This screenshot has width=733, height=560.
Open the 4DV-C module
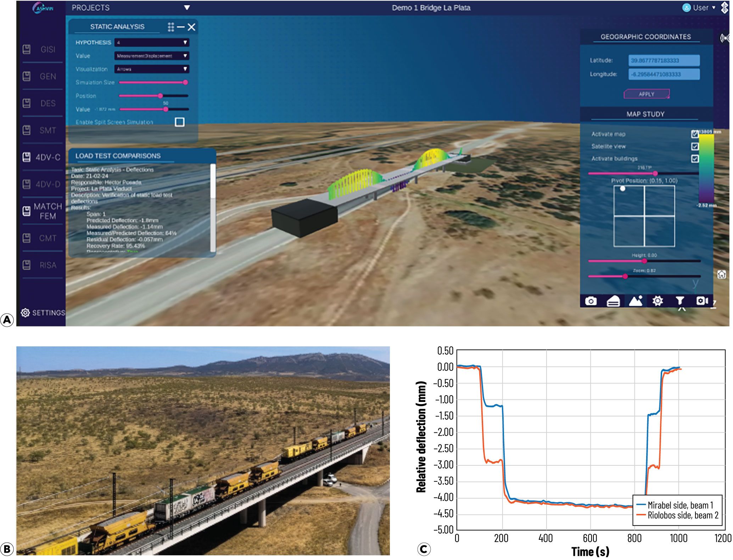click(48, 157)
